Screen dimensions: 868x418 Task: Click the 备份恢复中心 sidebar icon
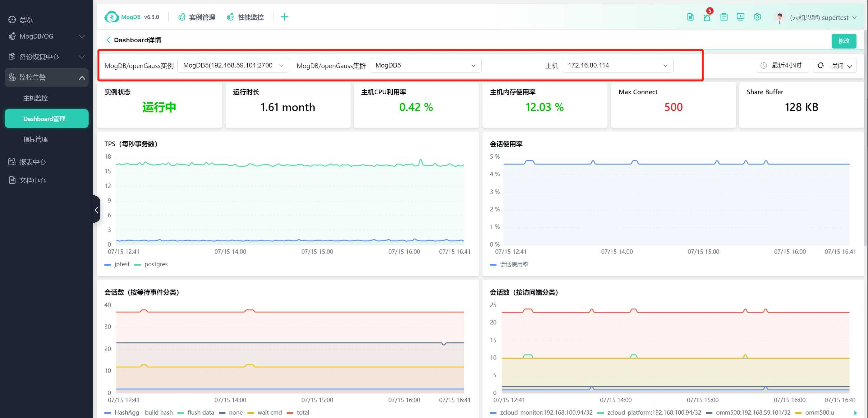coord(12,57)
